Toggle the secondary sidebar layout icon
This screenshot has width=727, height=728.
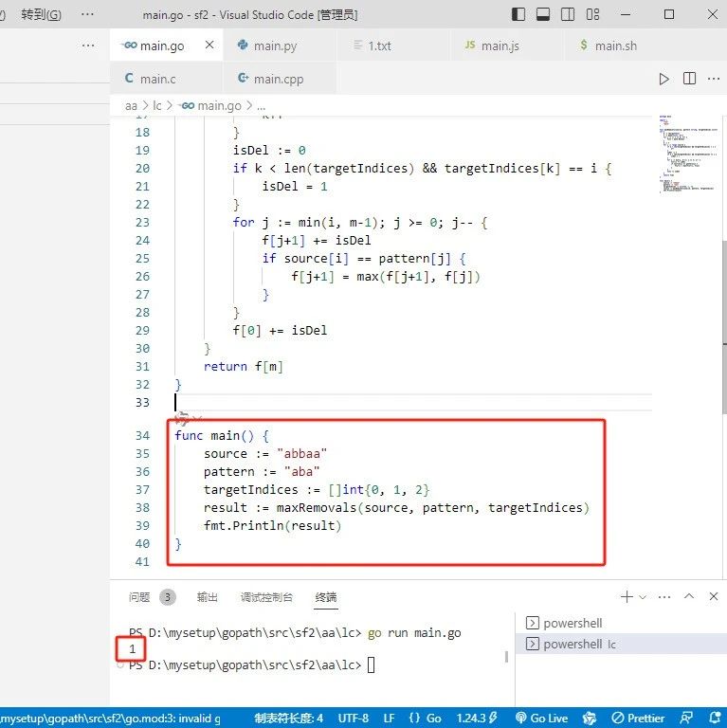[568, 14]
